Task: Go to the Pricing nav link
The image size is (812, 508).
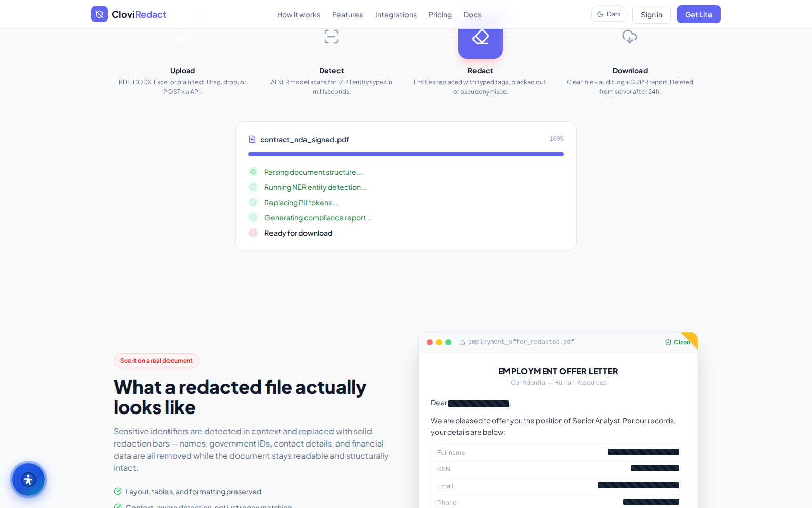Action: pyautogui.click(x=440, y=15)
